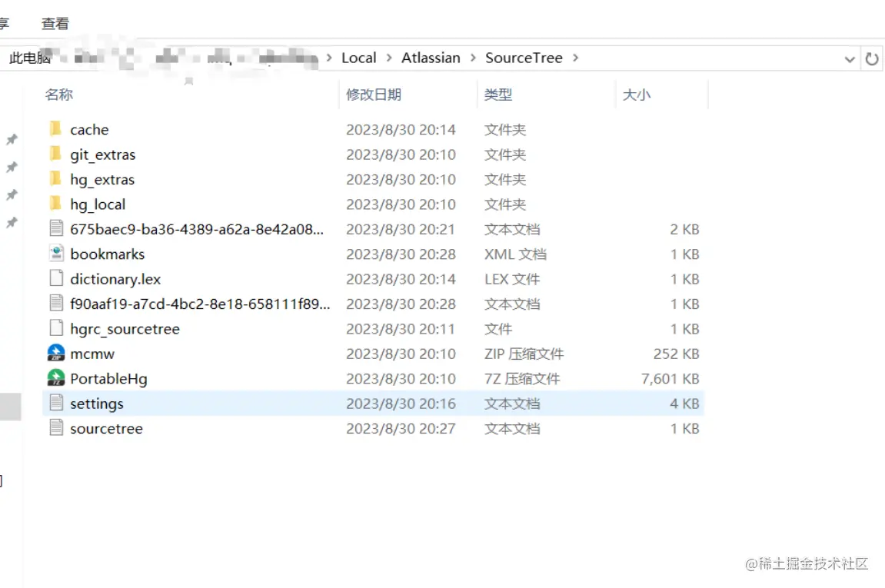The height and width of the screenshot is (588, 885).
Task: Click date 2023/8/30 20:27 of sourcetree
Action: [401, 428]
